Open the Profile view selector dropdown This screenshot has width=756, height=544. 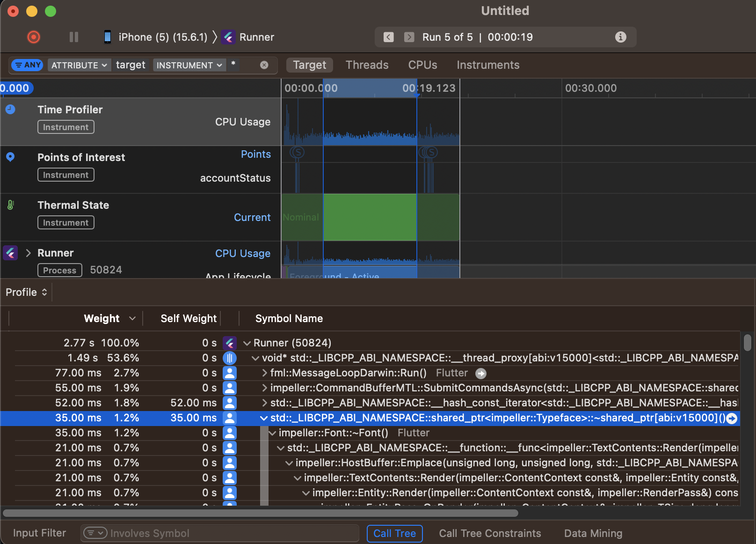point(26,292)
